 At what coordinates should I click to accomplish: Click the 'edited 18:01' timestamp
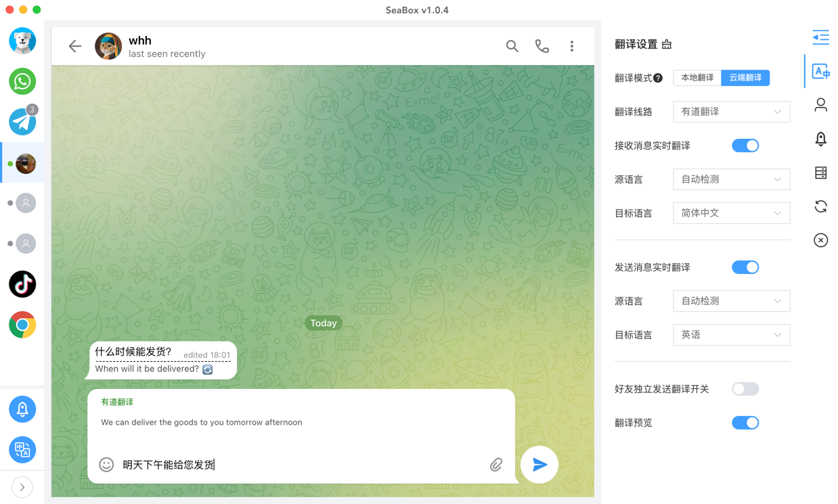[206, 354]
